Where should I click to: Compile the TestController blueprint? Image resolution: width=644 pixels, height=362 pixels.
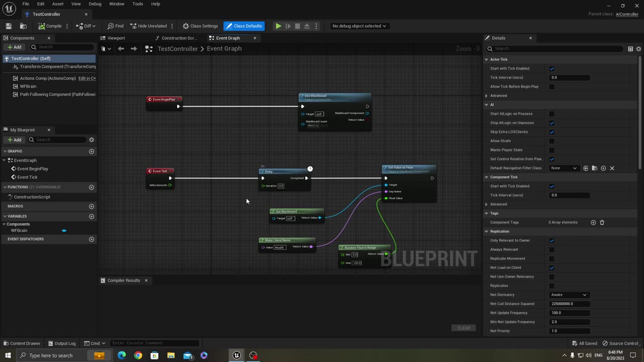pos(50,26)
